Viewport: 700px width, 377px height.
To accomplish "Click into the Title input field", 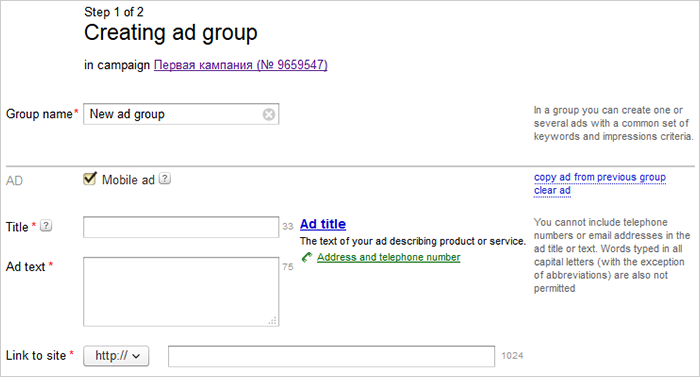I will (x=181, y=227).
